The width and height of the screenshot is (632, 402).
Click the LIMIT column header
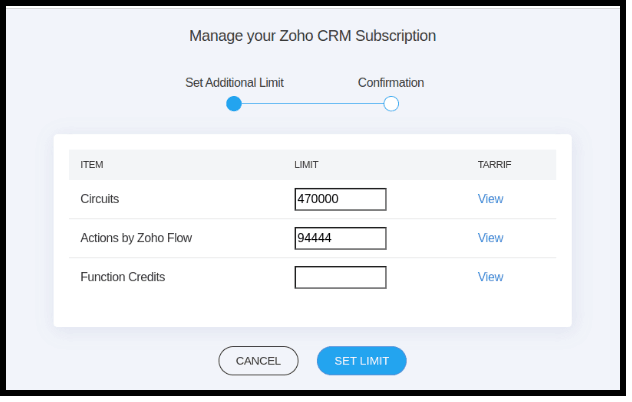pos(306,164)
